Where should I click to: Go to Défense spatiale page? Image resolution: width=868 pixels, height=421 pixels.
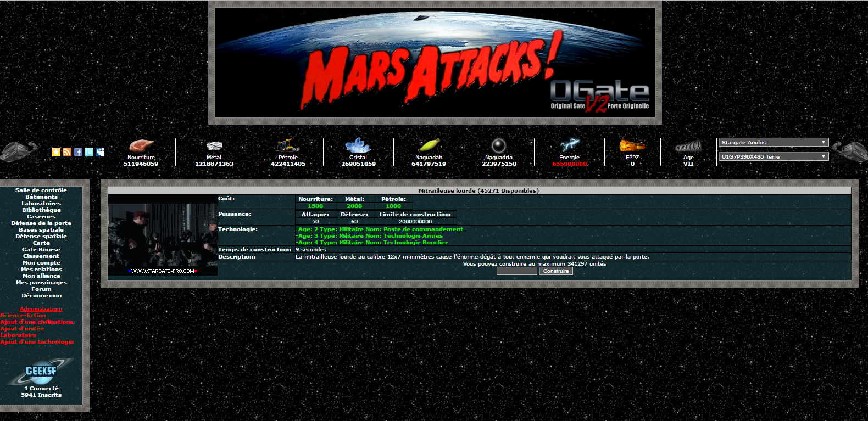41,237
